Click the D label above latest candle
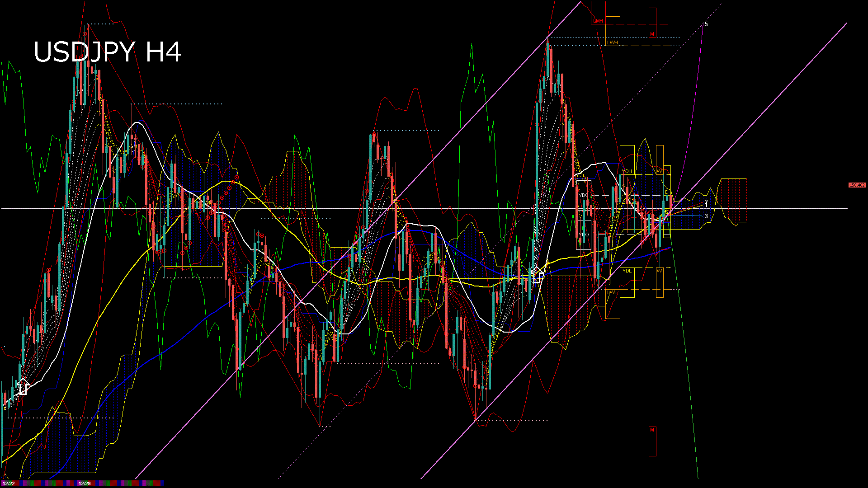Image resolution: width=868 pixels, height=488 pixels. 666,192
